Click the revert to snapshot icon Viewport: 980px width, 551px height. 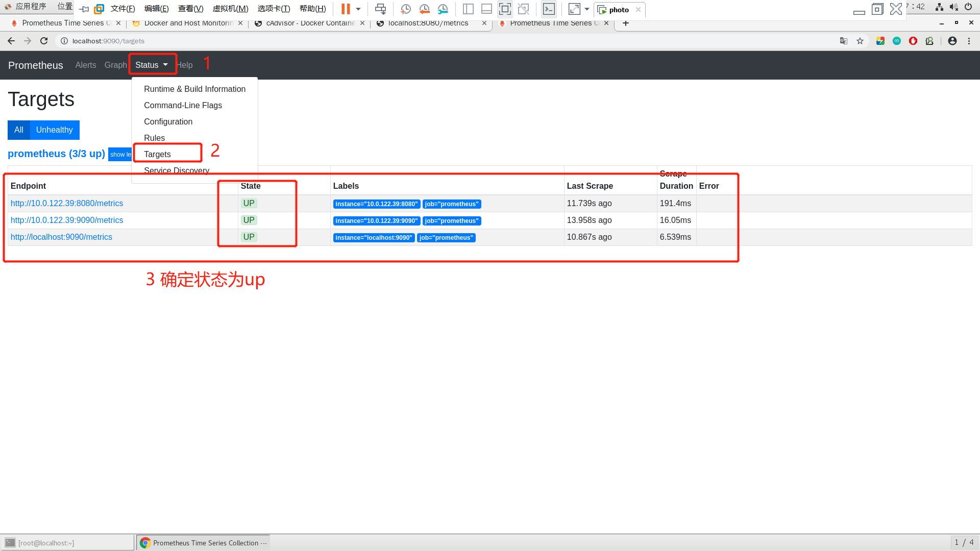(x=424, y=9)
